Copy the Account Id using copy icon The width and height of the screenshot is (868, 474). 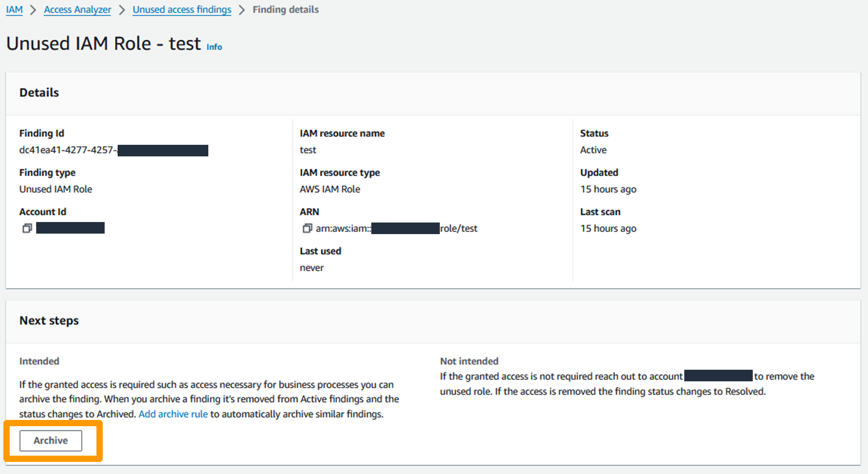click(x=27, y=228)
